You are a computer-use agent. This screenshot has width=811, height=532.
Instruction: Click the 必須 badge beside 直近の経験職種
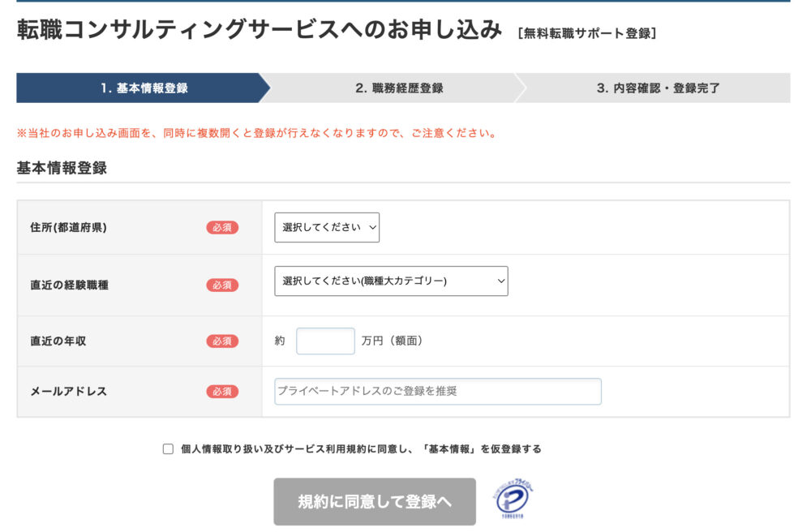222,285
